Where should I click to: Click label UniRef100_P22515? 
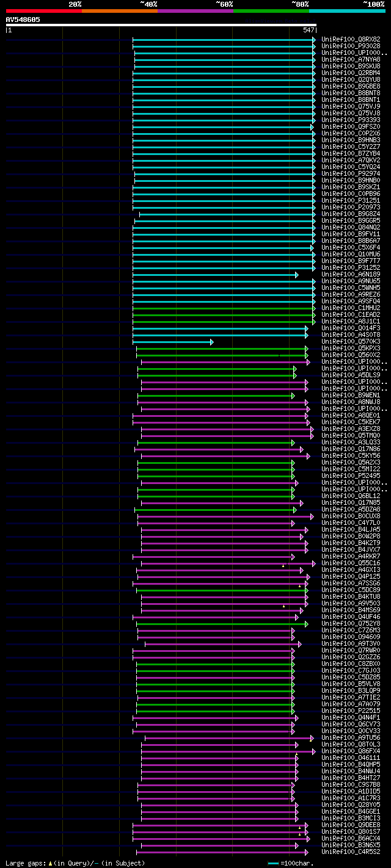351,711
